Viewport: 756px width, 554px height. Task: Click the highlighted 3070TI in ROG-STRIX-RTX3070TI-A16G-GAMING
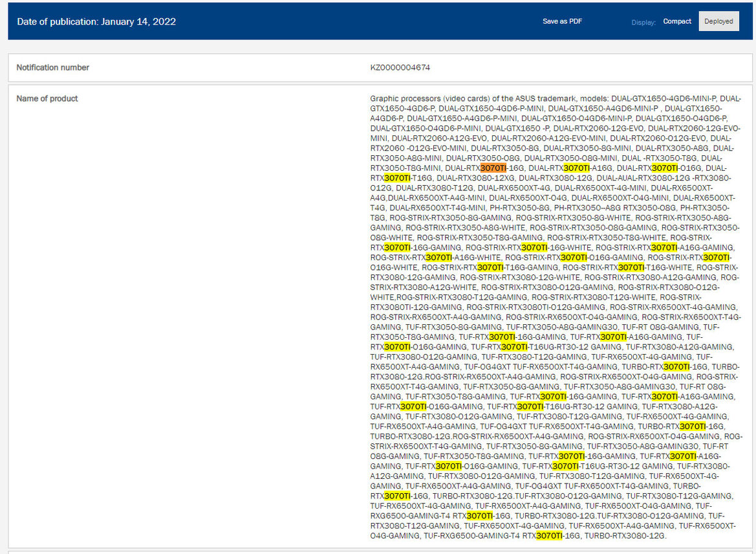point(664,248)
